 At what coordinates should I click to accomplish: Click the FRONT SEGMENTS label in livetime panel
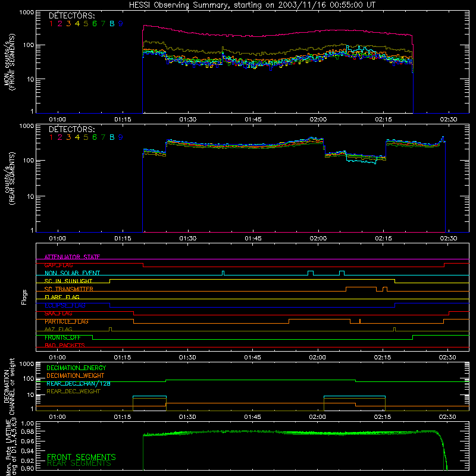[x=82, y=457]
